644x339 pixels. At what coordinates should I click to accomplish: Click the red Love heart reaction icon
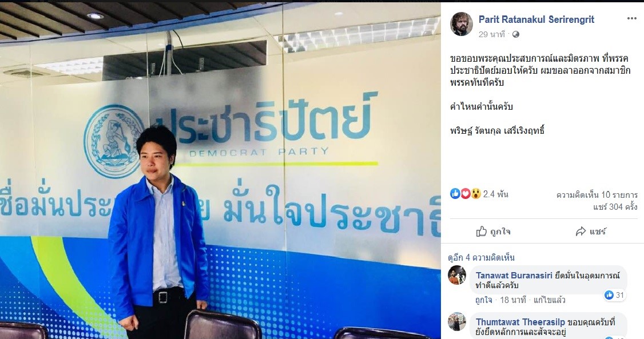coord(466,194)
